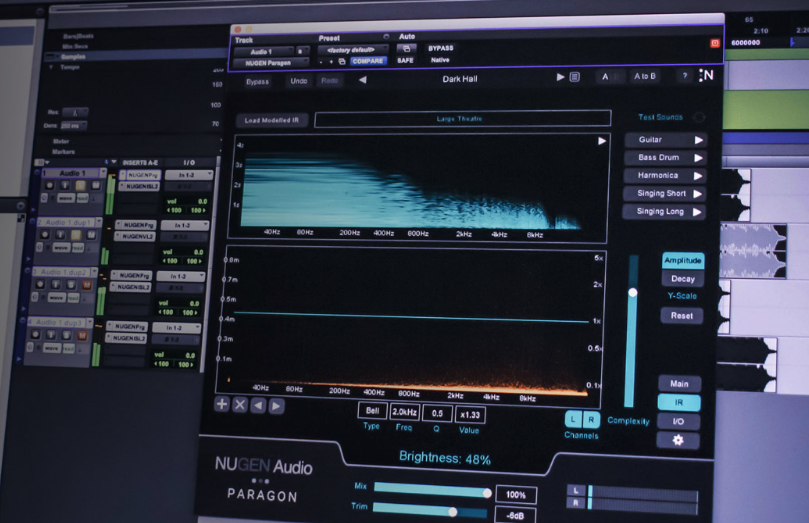
Task: Open the In 1-2 input dropdown on Audio 1
Action: click(x=188, y=175)
